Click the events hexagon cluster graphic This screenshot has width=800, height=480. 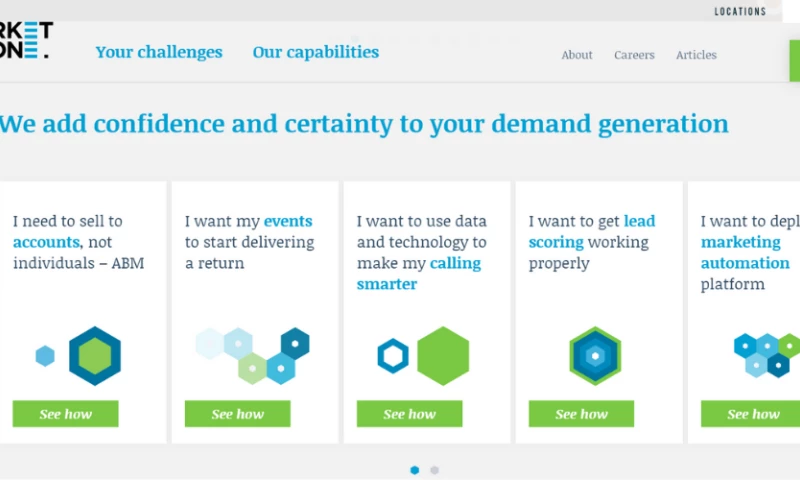[x=253, y=355]
